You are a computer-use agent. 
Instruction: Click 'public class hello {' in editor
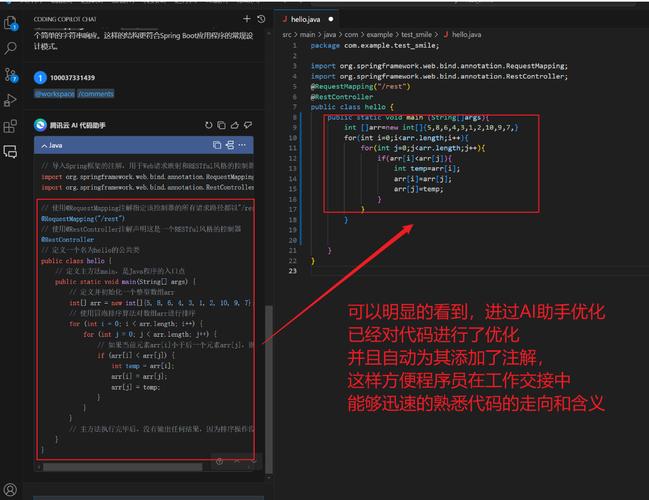click(x=352, y=107)
